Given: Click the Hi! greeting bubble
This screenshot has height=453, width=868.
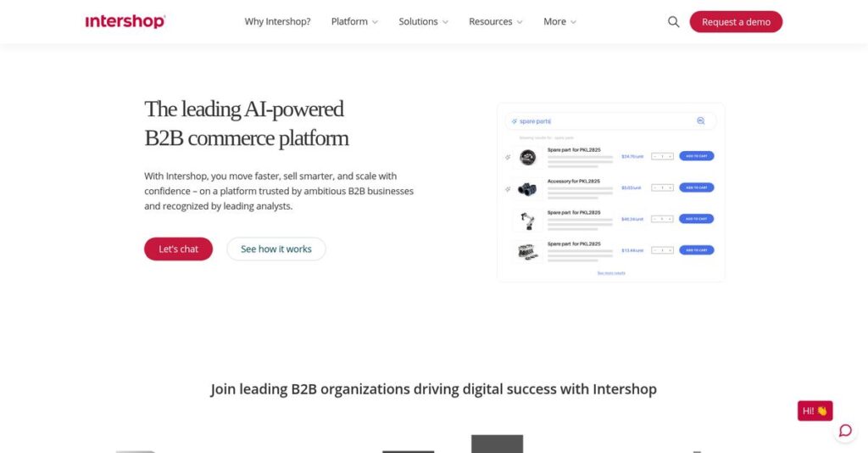Looking at the screenshot, I should click(815, 411).
